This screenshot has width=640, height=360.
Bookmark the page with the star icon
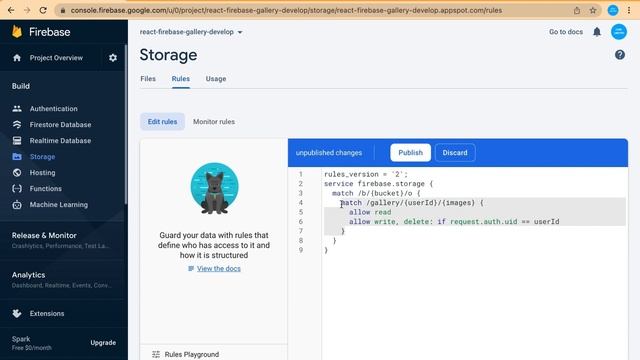[x=593, y=10]
